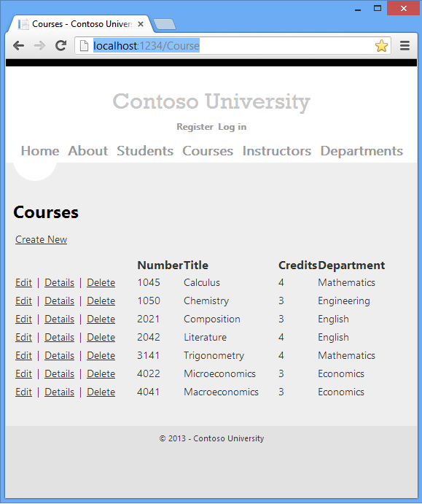Open the About menu item

[88, 151]
